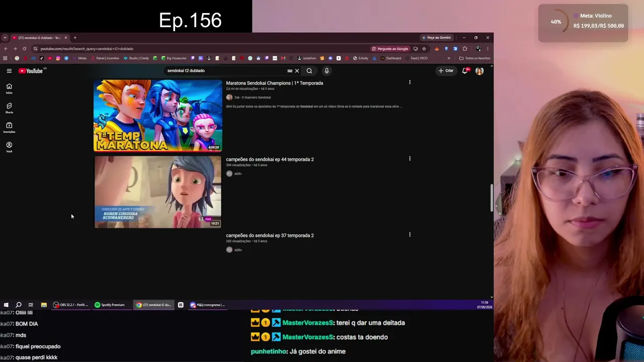Open the YouTube account avatar menu
The width and height of the screenshot is (644, 362).
[x=479, y=71]
